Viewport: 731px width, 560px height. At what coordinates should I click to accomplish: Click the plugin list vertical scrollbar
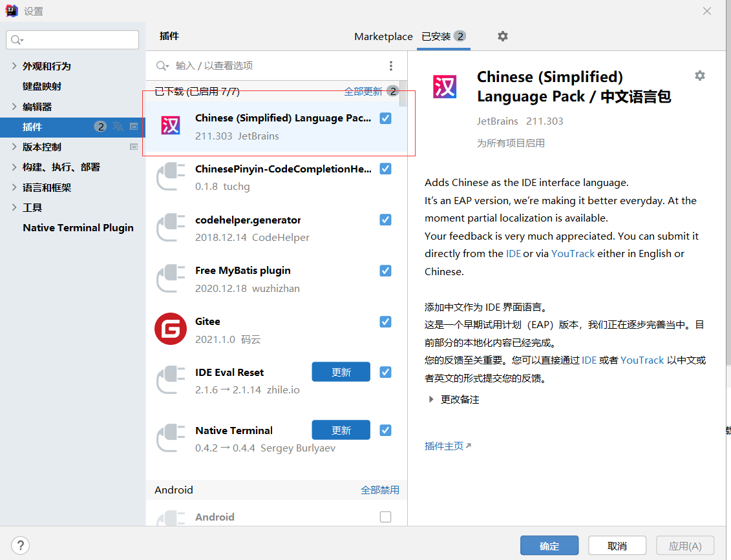[x=403, y=93]
